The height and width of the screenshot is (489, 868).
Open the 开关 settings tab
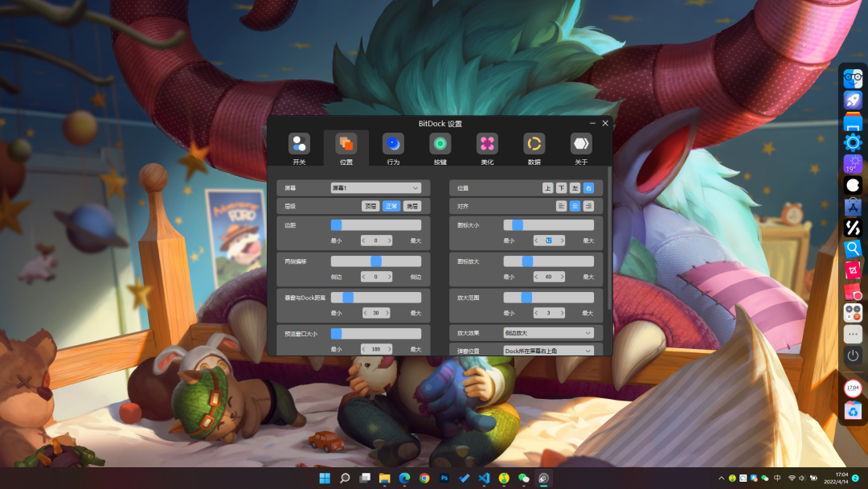[x=299, y=148]
